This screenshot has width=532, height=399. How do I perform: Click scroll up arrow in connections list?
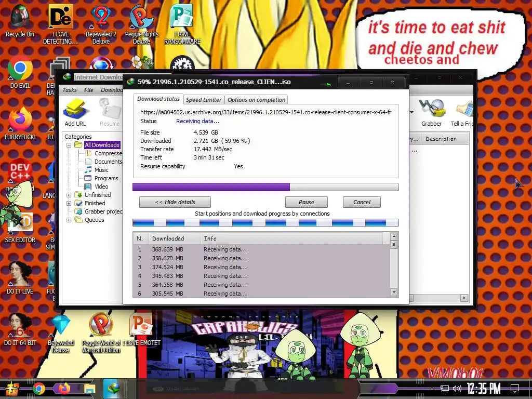394,236
